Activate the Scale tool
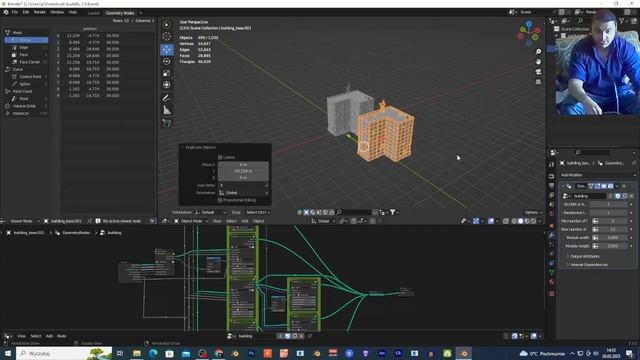Viewport: 640px width, 360px height. pyautogui.click(x=167, y=73)
